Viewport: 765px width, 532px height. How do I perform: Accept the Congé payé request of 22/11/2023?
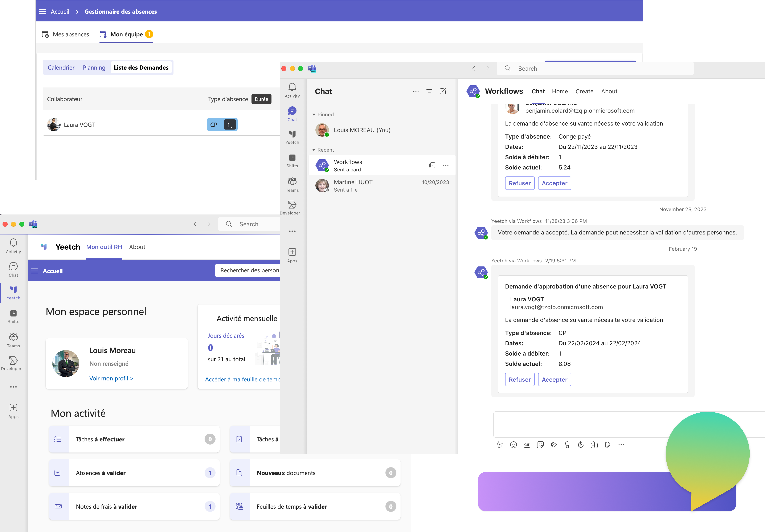554,183
